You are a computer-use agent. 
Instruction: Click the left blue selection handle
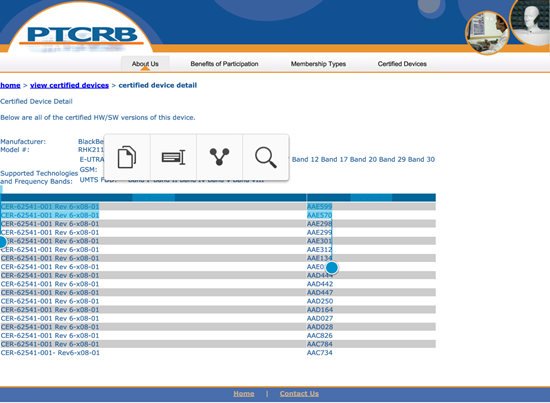pyautogui.click(x=2, y=242)
